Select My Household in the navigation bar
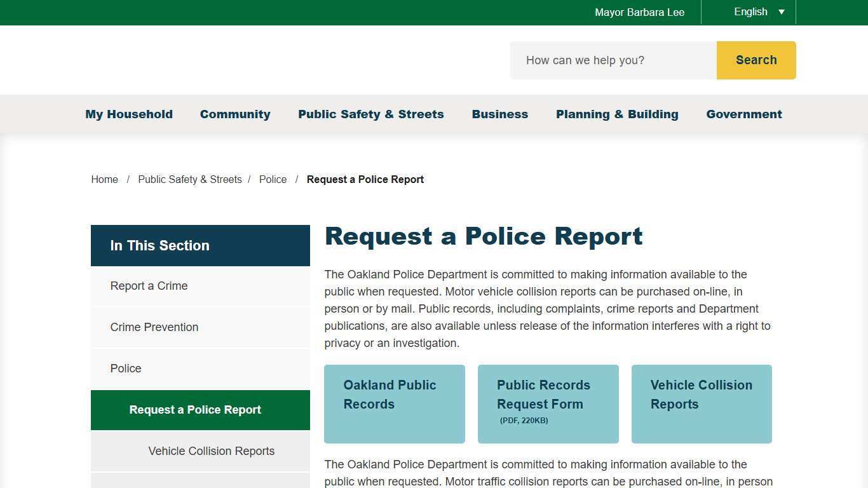Viewport: 868px width, 488px height. click(x=129, y=114)
